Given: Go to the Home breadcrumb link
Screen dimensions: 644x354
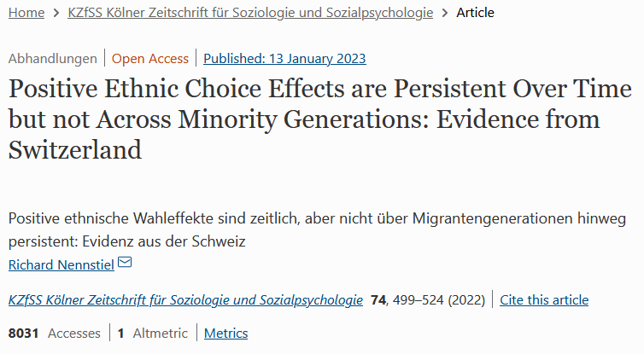Looking at the screenshot, I should pyautogui.click(x=26, y=13).
